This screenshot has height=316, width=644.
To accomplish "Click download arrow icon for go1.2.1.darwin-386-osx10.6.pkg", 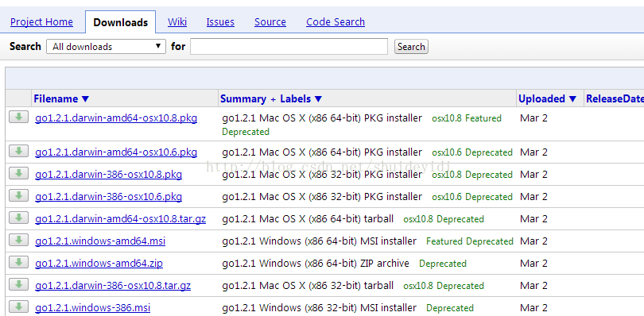I will click(x=18, y=196).
